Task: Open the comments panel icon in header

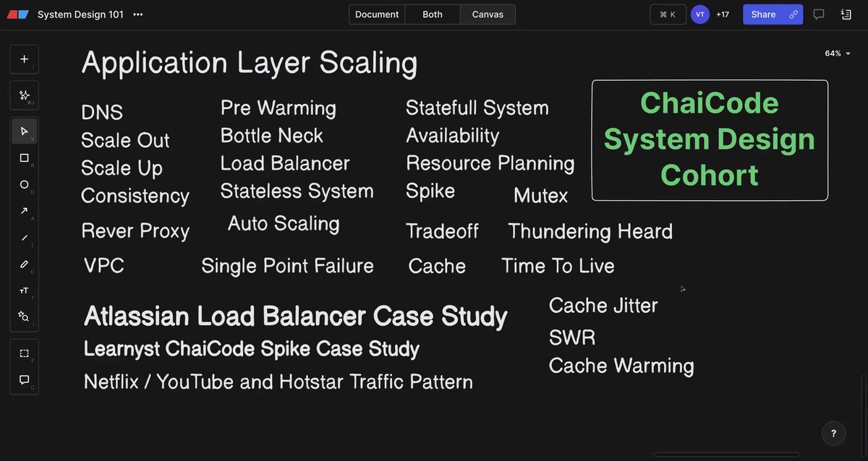Action: tap(819, 14)
